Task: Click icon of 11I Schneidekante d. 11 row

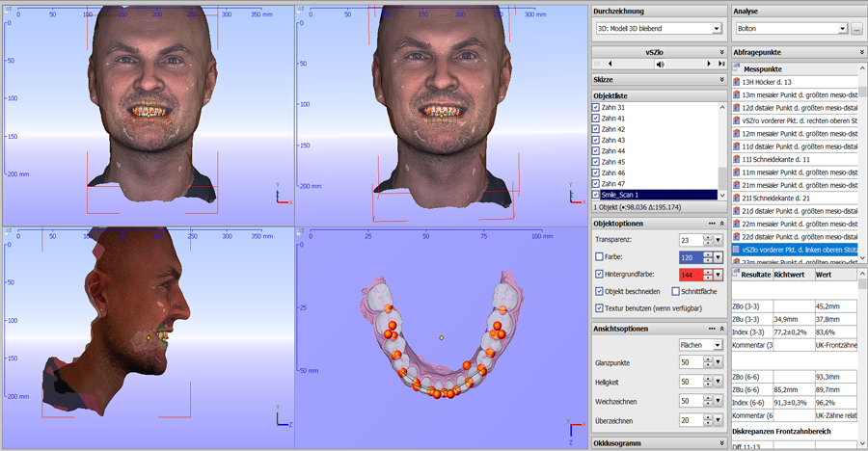Action: tap(736, 159)
